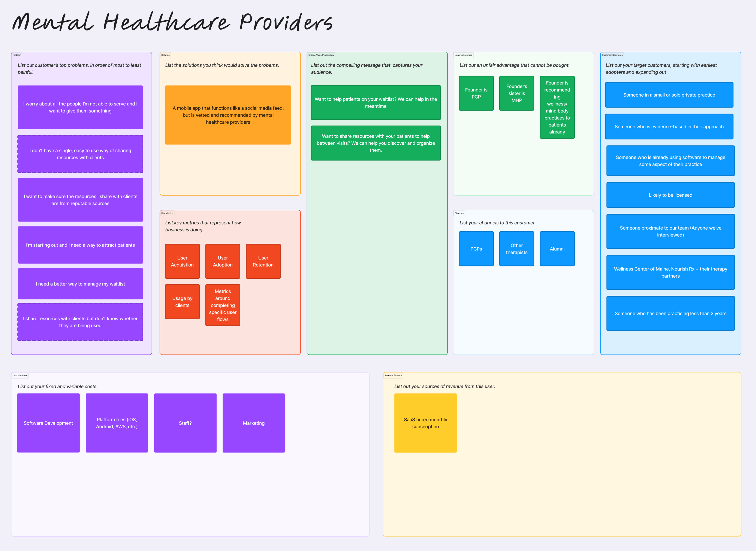Click the 'Problem' section label tag

(x=17, y=55)
